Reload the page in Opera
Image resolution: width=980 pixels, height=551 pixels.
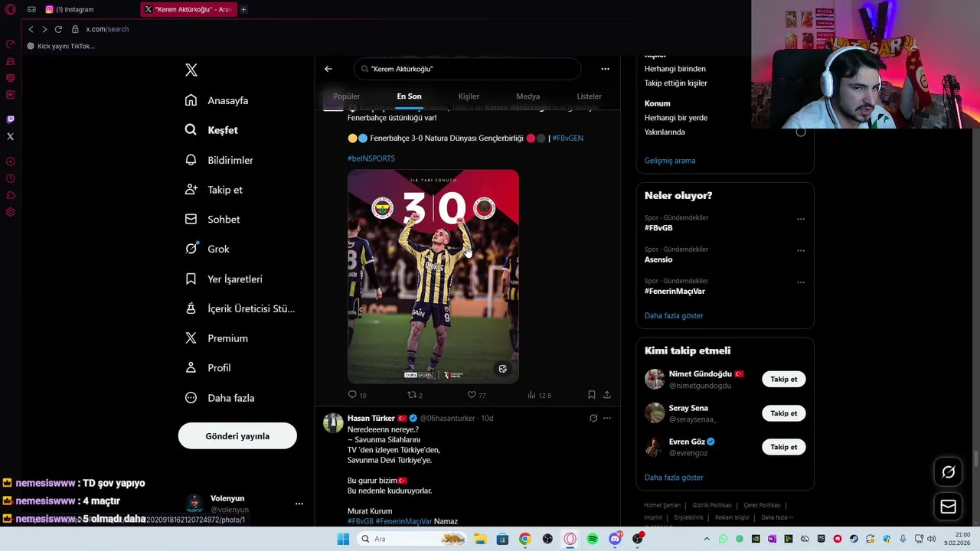click(x=58, y=29)
